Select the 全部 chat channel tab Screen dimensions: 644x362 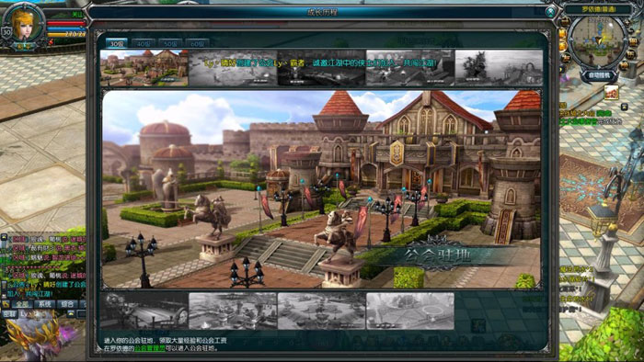(22, 304)
